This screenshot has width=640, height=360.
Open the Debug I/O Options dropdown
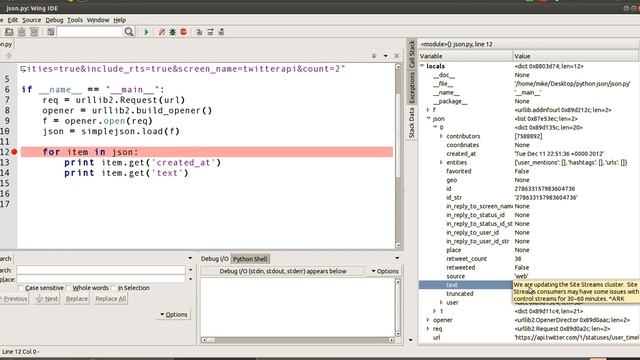tap(385, 271)
